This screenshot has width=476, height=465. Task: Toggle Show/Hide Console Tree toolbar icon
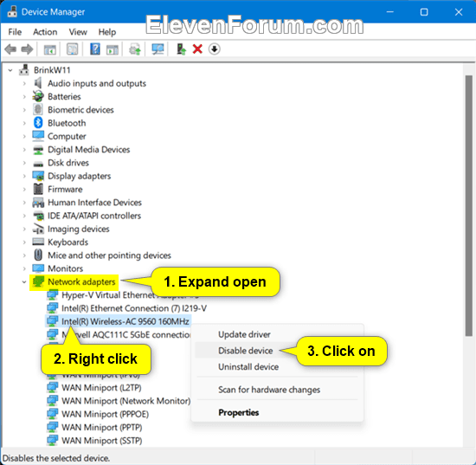[50, 49]
